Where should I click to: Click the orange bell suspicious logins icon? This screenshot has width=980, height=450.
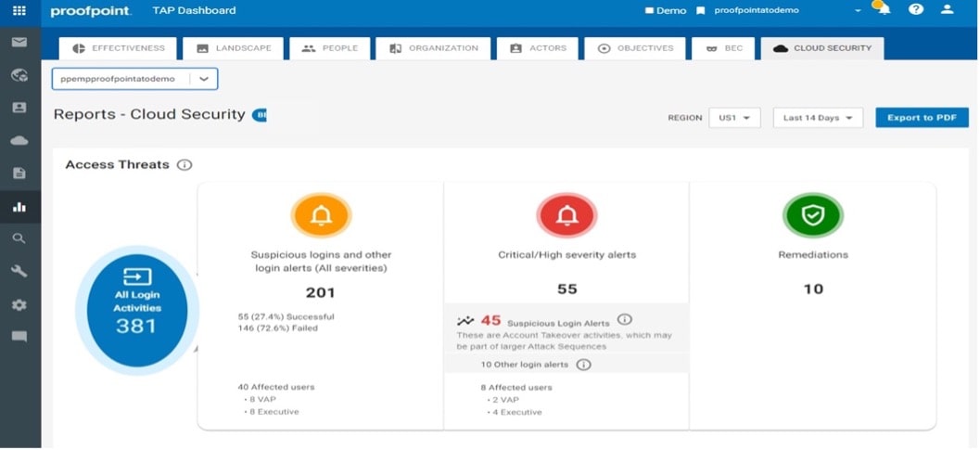[321, 215]
